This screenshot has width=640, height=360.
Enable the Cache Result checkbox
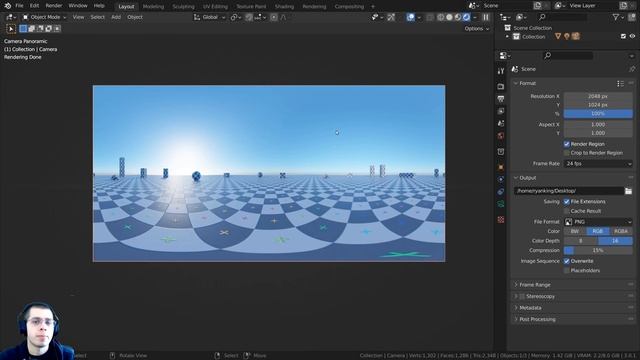pyautogui.click(x=567, y=211)
